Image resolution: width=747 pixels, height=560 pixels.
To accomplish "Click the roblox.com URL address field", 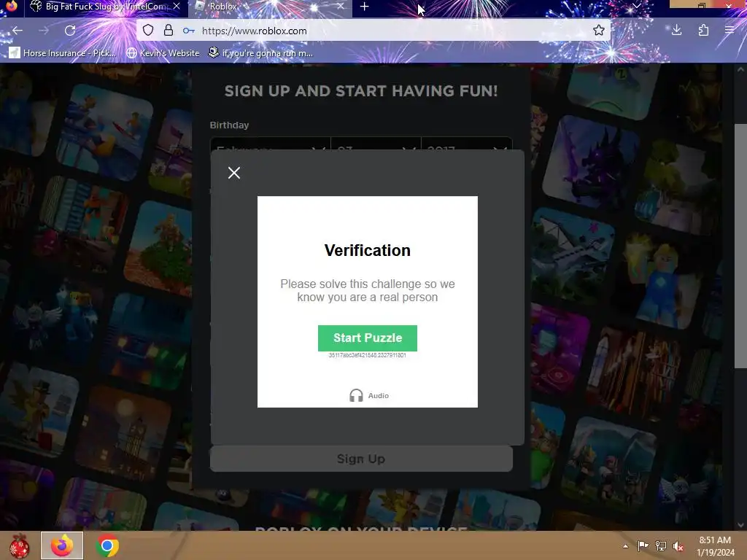I will [255, 31].
